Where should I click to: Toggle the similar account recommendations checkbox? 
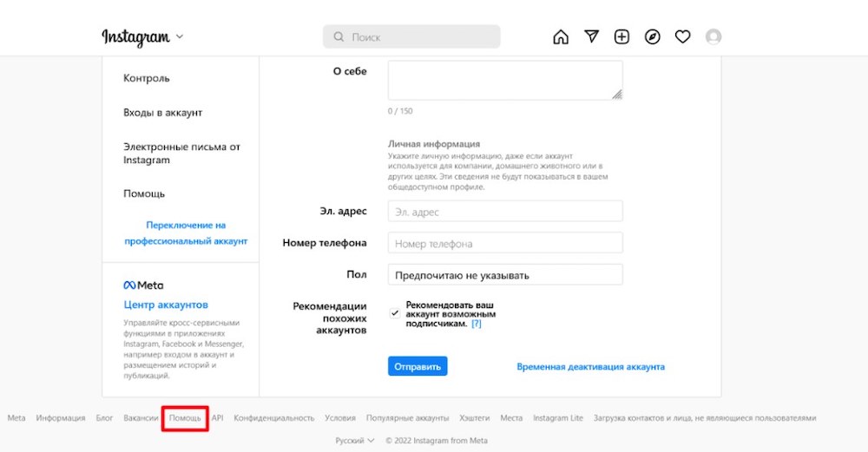point(395,312)
